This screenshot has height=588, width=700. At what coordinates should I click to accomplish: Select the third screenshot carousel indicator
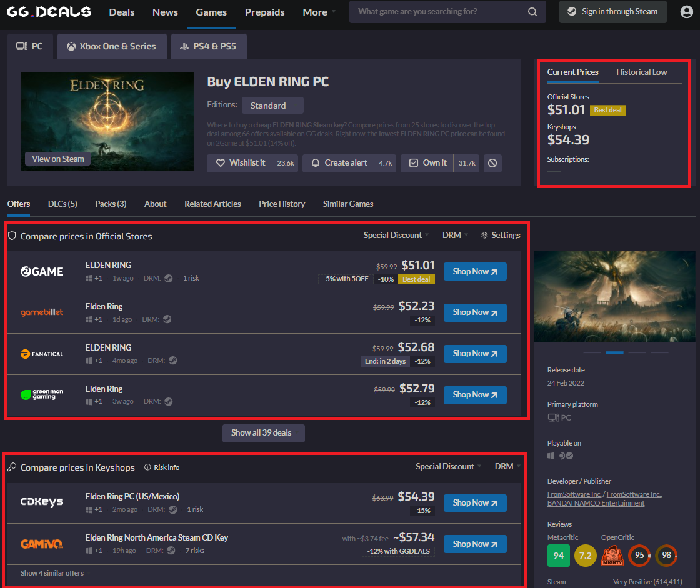click(x=637, y=352)
